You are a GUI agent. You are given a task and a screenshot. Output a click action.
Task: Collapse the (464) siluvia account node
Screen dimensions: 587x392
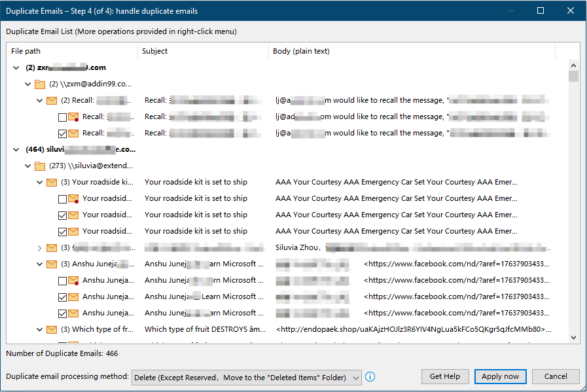[16, 150]
